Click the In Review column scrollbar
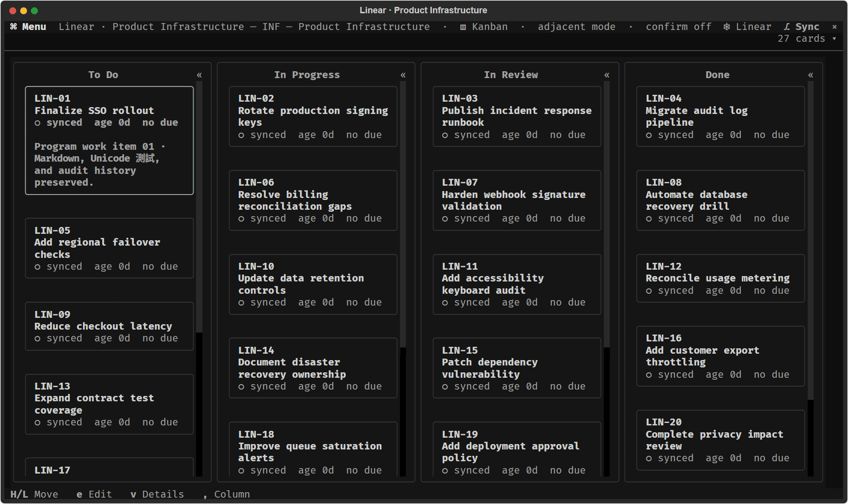The height and width of the screenshot is (504, 848). 607,279
